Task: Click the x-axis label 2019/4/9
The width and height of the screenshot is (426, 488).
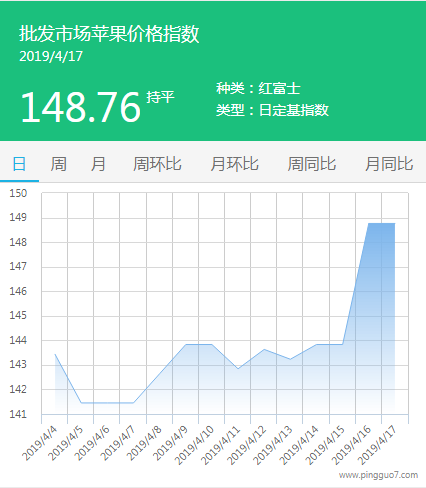Action: [170, 443]
